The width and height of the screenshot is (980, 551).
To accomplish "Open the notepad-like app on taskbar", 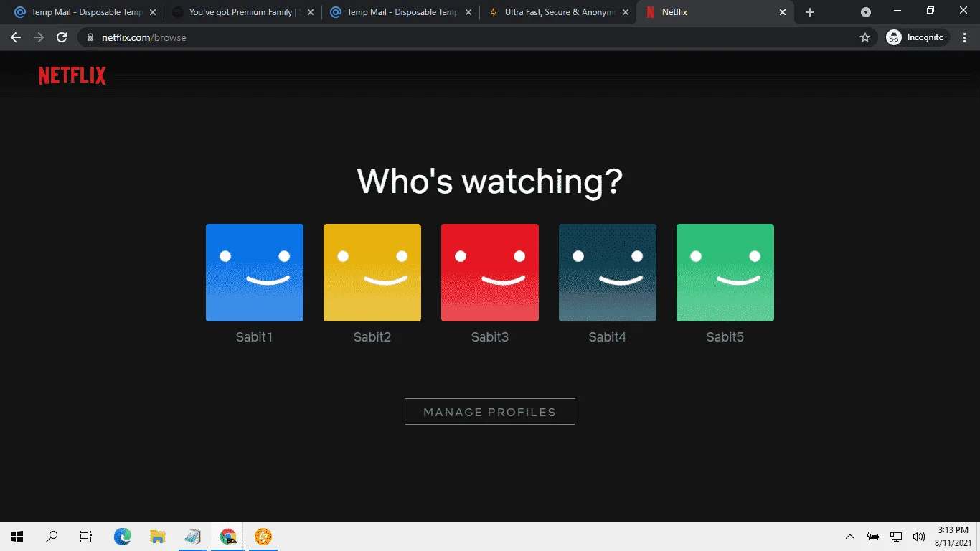I will (x=193, y=537).
